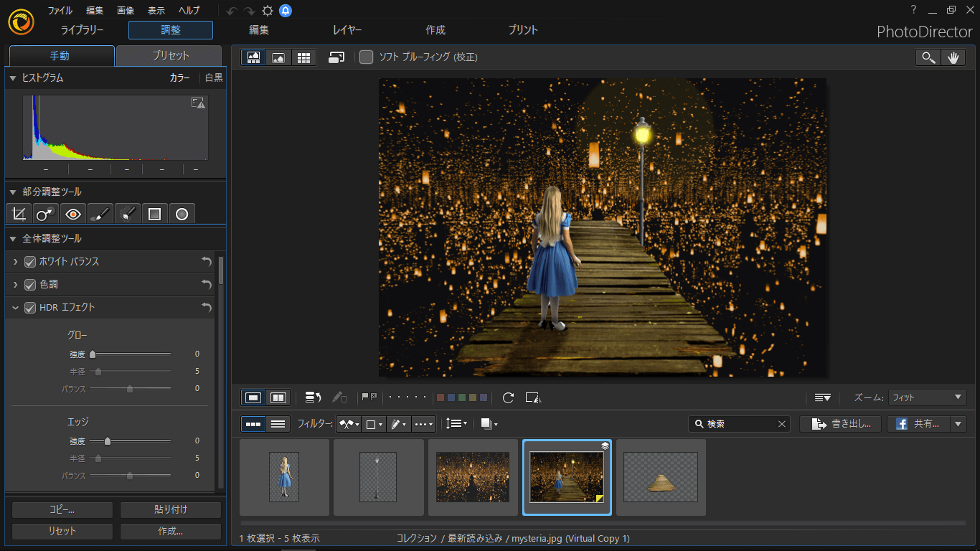Collapse the Histogram section
This screenshot has width=980, height=551.
(13, 78)
